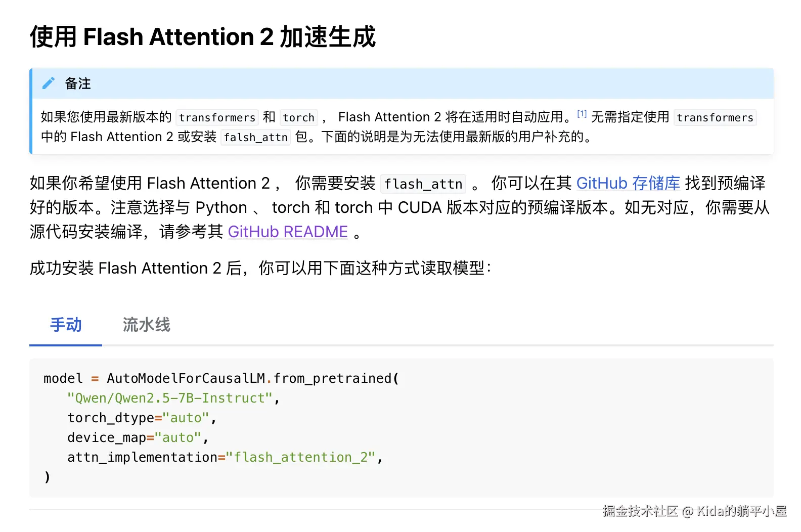
Task: Click the 掘金技术社区 watermark text
Action: click(x=640, y=511)
